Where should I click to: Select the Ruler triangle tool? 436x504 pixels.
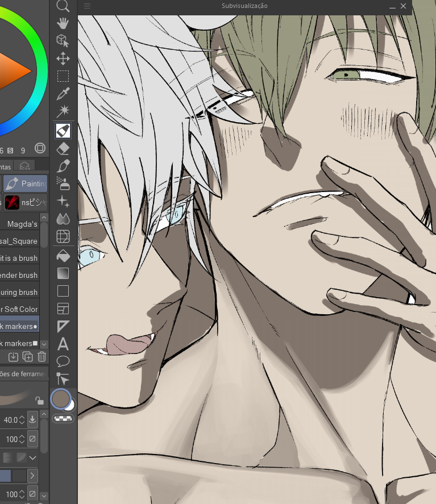click(63, 326)
